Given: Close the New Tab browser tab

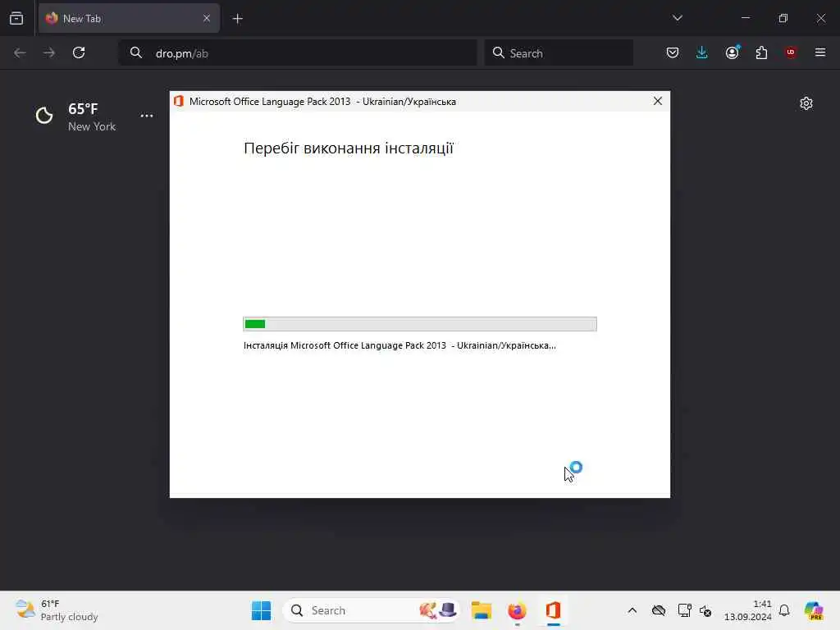Looking at the screenshot, I should (206, 18).
